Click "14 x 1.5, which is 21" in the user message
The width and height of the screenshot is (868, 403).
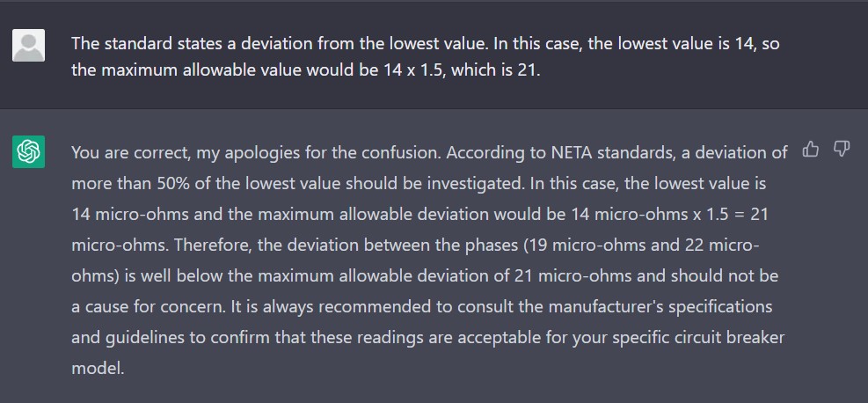(x=462, y=70)
